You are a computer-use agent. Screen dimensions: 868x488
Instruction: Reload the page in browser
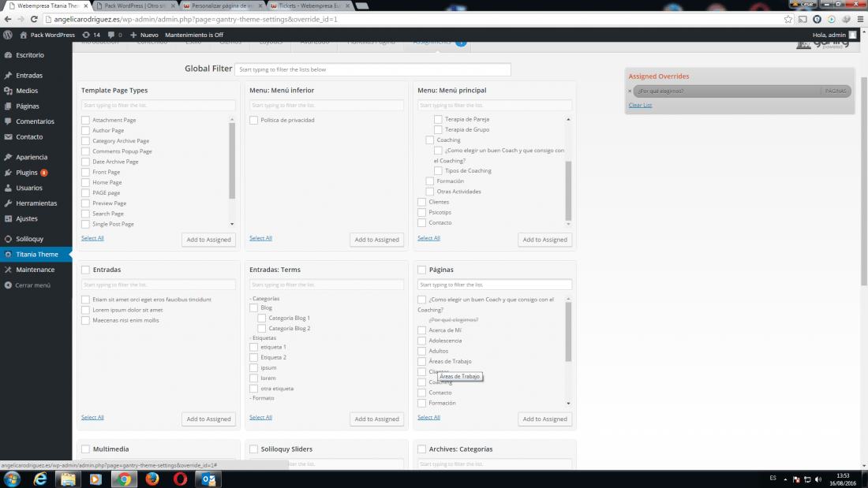34,19
